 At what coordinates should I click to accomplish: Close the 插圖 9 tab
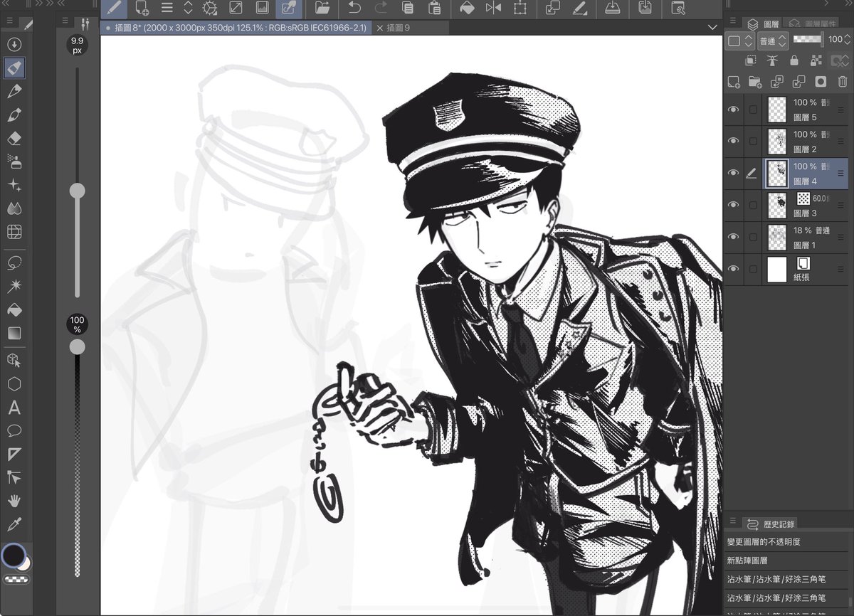pyautogui.click(x=379, y=28)
